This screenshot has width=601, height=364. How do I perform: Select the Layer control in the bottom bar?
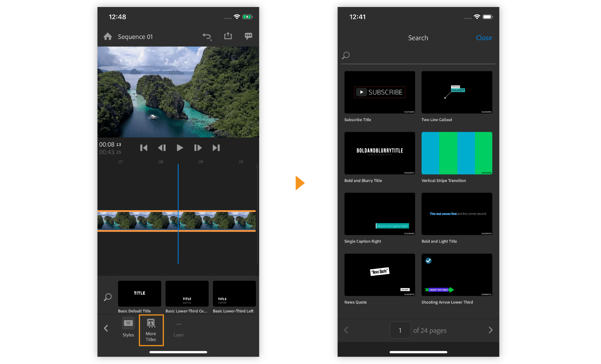pos(178,329)
